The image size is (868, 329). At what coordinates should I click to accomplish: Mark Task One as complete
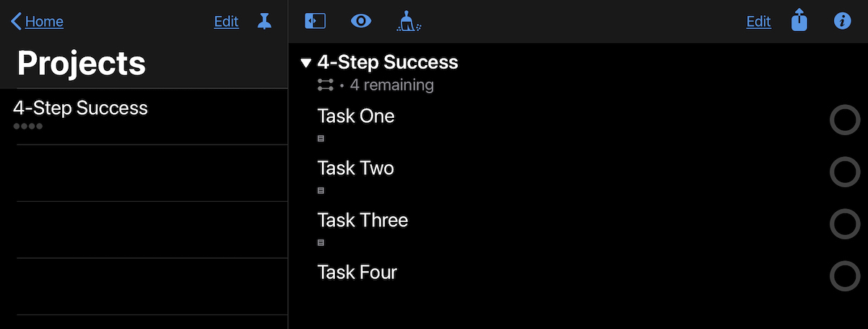[844, 120]
